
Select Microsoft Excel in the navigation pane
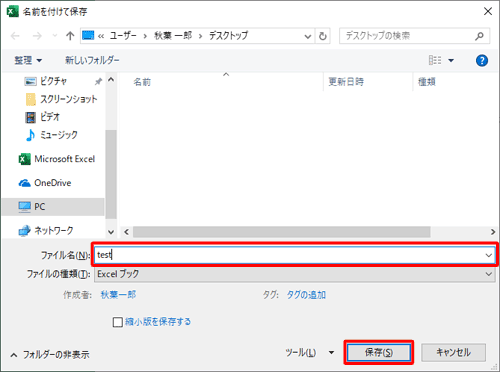click(x=57, y=159)
